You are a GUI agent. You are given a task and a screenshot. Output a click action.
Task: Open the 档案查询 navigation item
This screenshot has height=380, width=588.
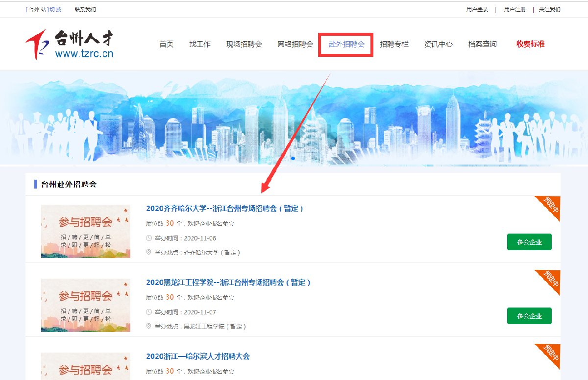pyautogui.click(x=483, y=44)
